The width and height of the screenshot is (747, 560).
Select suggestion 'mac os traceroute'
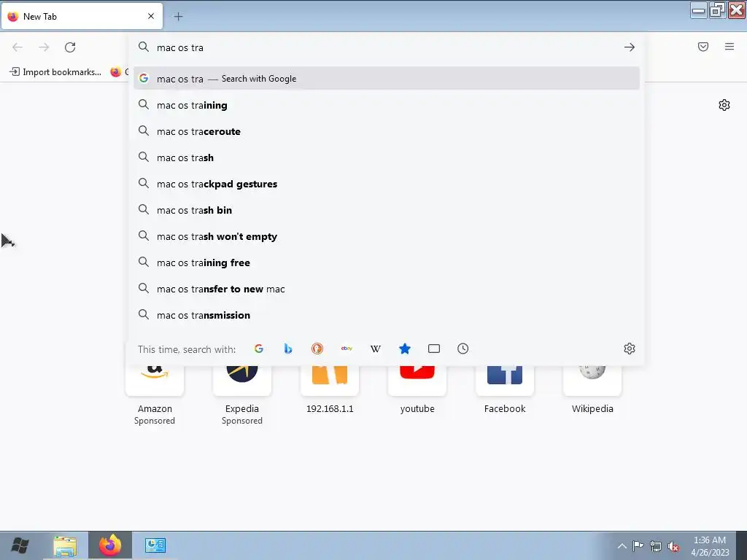pos(387,131)
